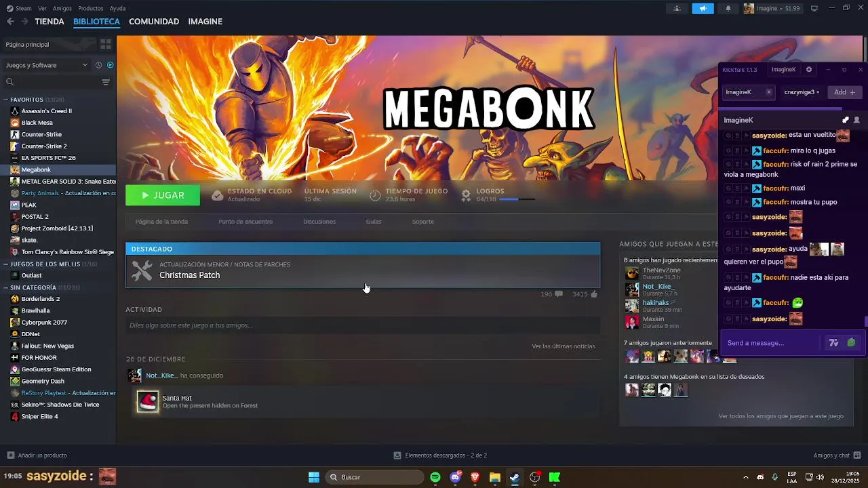Click Ver las últimas noticias
Image resolution: width=868 pixels, height=488 pixels.
coord(564,346)
